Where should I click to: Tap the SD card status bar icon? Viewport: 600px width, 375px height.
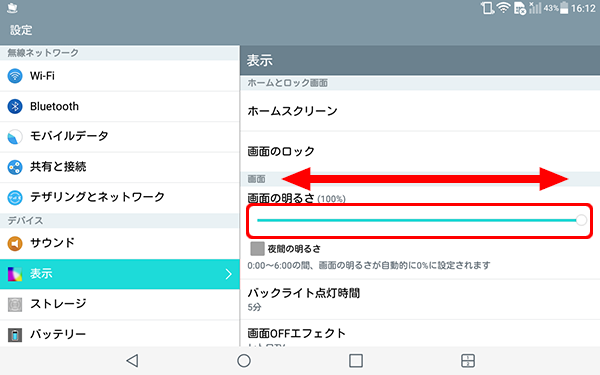[x=520, y=8]
